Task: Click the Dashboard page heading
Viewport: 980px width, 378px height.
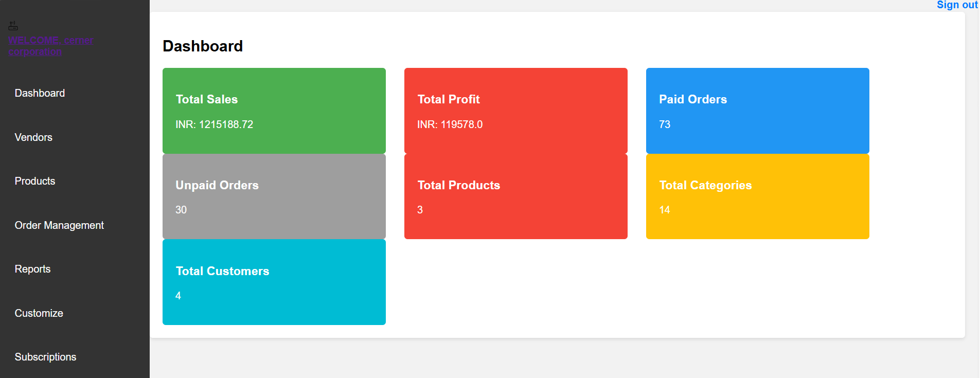Action: click(203, 46)
